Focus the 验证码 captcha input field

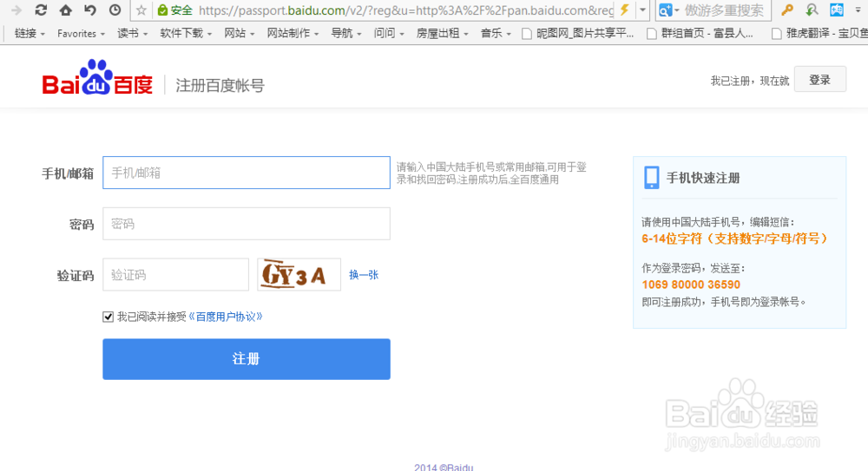tap(175, 274)
